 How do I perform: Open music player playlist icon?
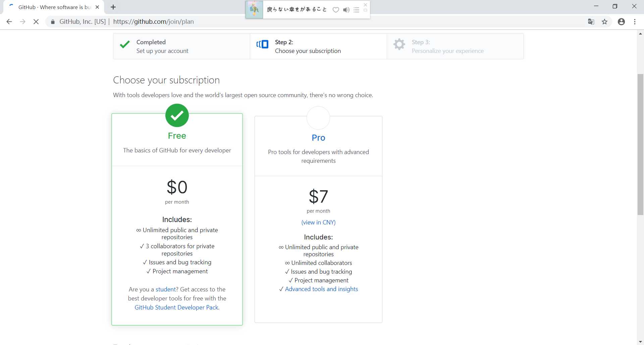[356, 10]
